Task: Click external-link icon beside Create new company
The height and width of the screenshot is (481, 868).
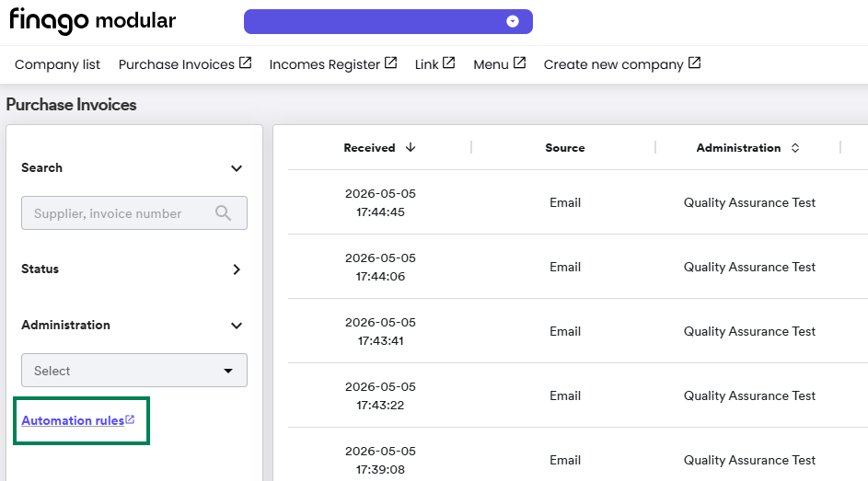Action: pyautogui.click(x=694, y=63)
